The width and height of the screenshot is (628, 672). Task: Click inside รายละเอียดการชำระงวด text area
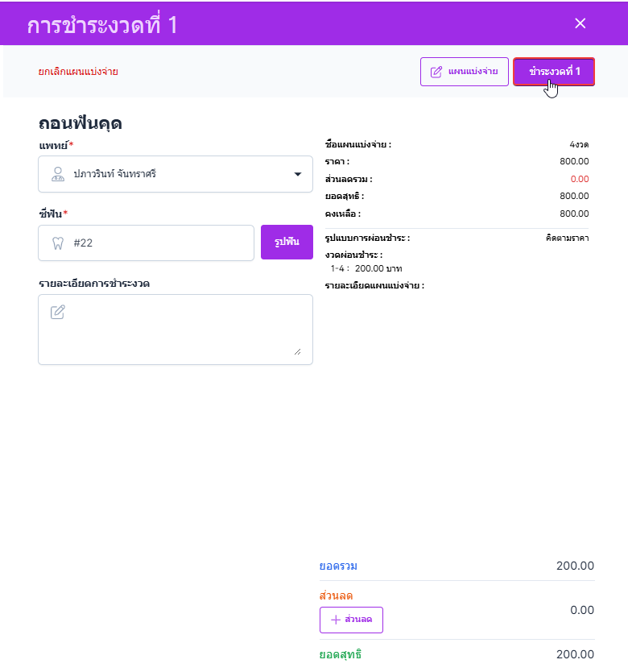coord(175,330)
